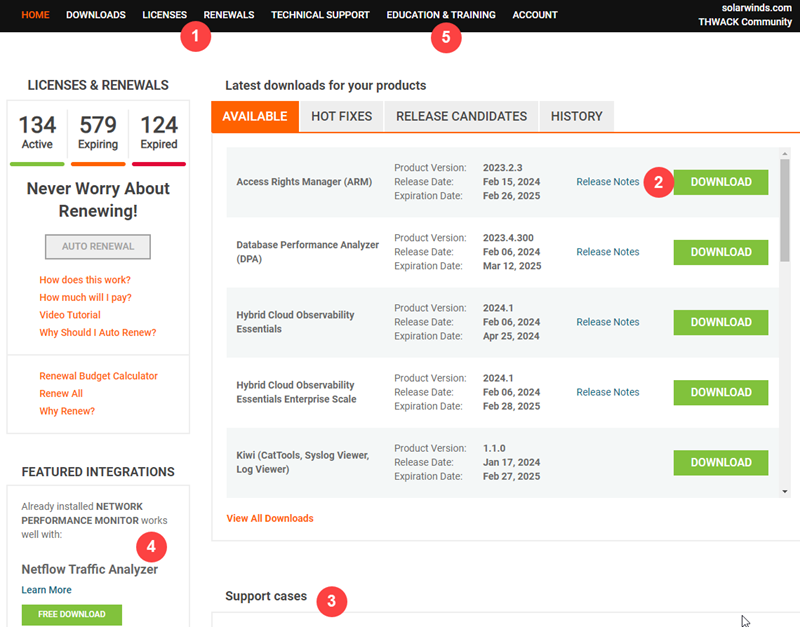This screenshot has height=627, width=800.
Task: Visit the THWACK Community
Action: [x=744, y=21]
